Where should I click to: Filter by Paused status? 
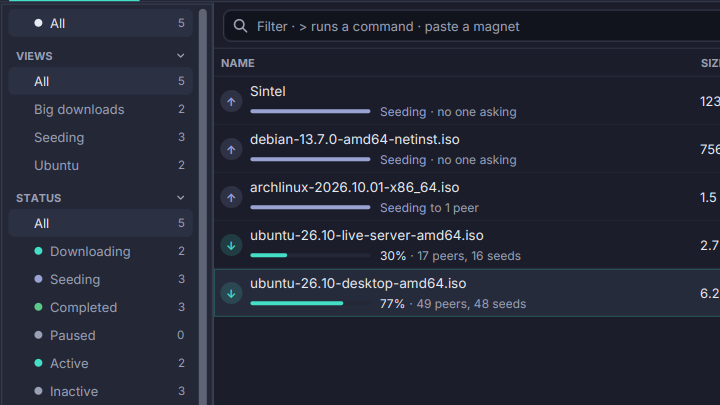(x=101, y=335)
